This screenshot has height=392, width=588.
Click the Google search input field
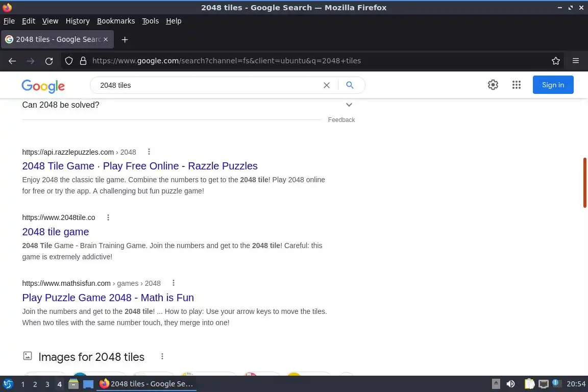tap(208, 85)
